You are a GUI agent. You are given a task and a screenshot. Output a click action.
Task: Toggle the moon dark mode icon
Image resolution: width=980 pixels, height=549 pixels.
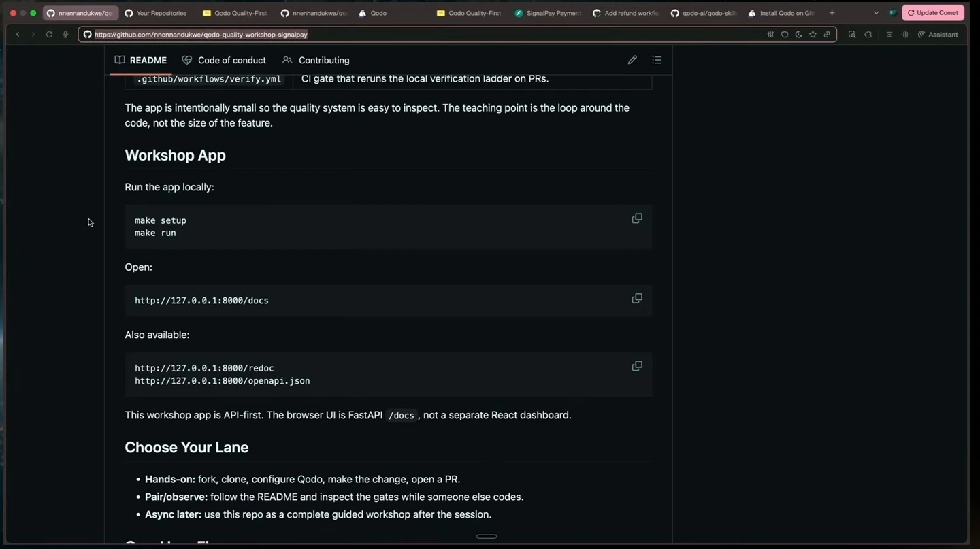pos(799,35)
